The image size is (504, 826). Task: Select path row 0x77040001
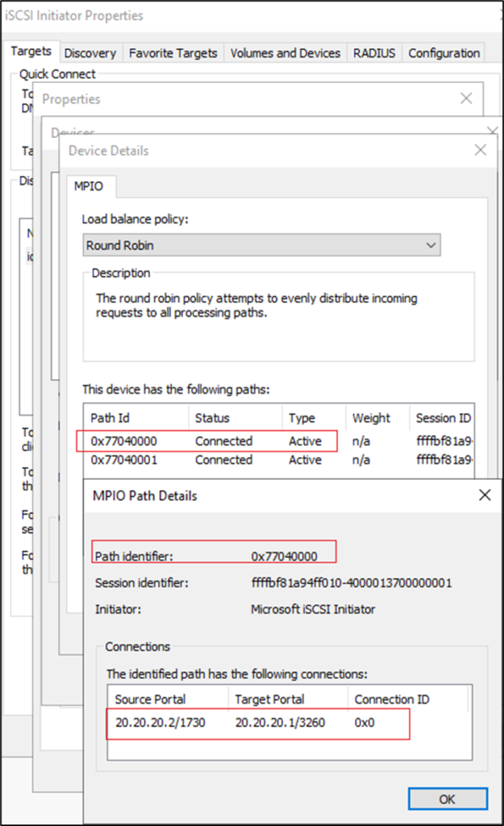pyautogui.click(x=126, y=460)
